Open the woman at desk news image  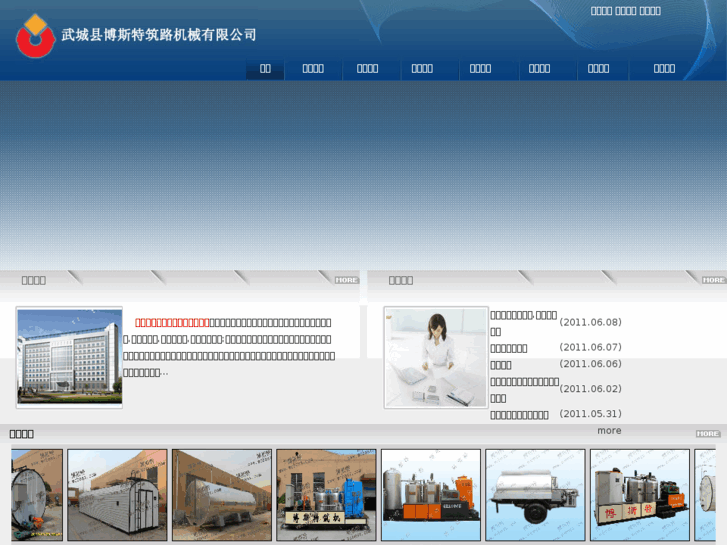pos(436,357)
